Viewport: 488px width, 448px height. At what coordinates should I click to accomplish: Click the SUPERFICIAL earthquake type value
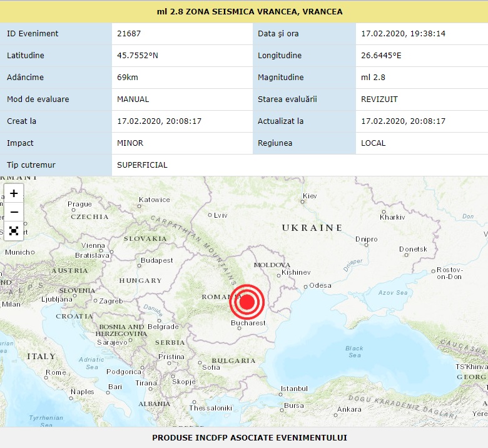click(142, 165)
